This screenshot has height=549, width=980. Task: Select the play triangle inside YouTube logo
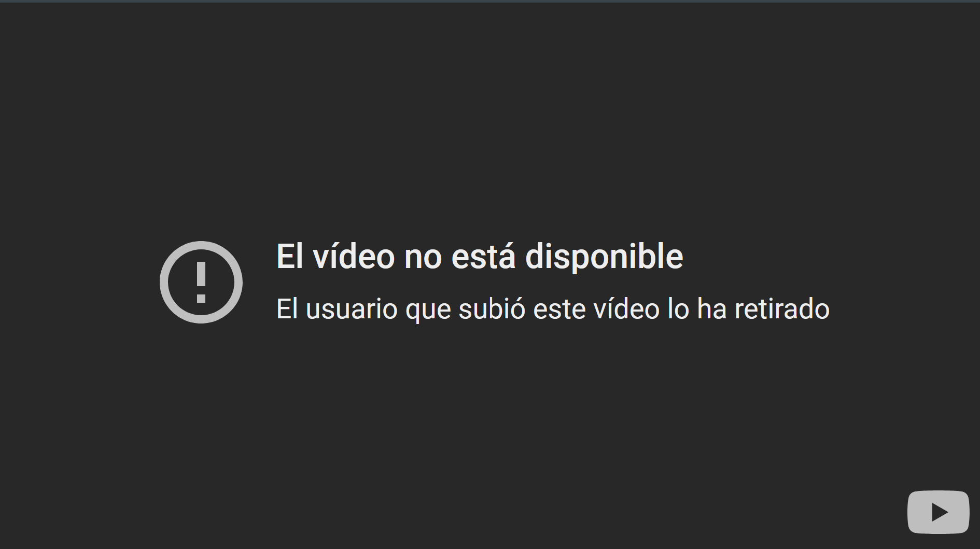tap(940, 512)
